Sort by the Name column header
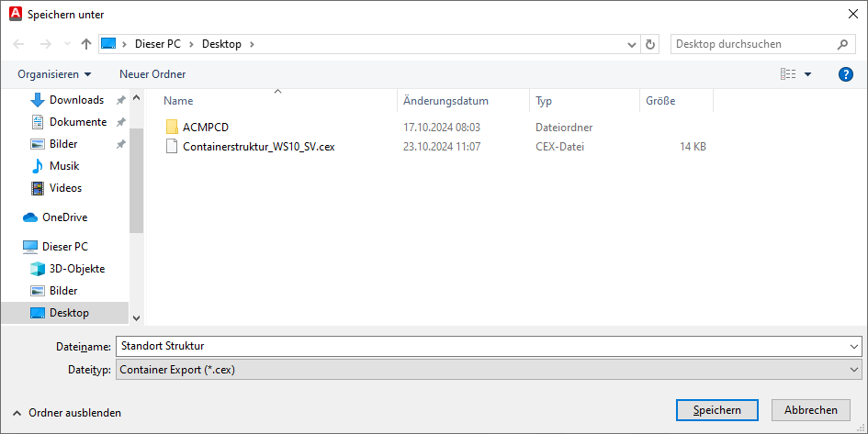The width and height of the screenshot is (868, 434). pos(178,101)
